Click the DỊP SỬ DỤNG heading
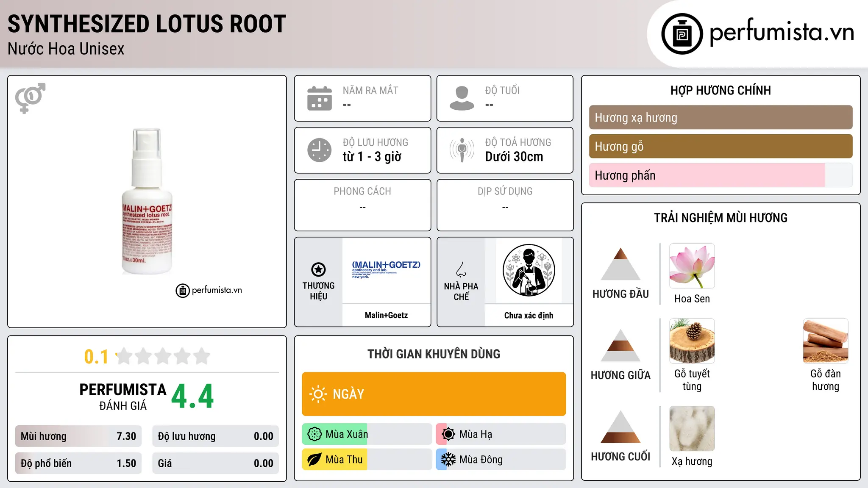Image resolution: width=868 pixels, height=488 pixels. [x=505, y=191]
